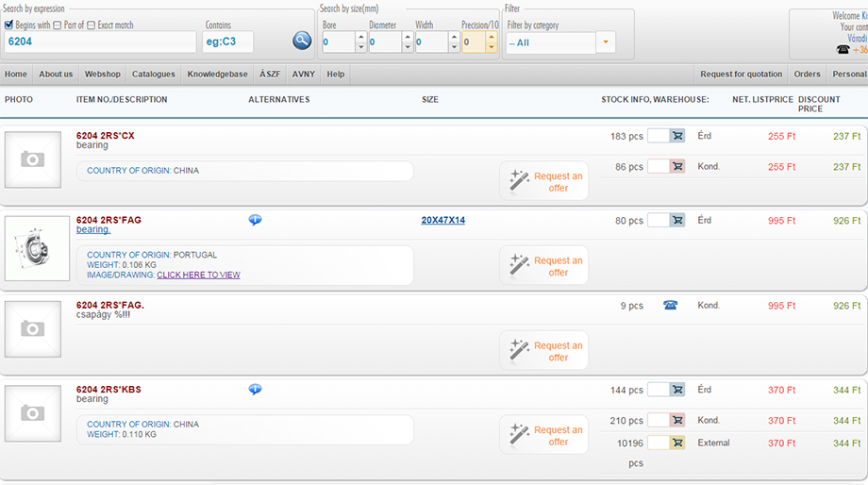Decrease the Width size value
868x485 pixels.
coord(453,47)
